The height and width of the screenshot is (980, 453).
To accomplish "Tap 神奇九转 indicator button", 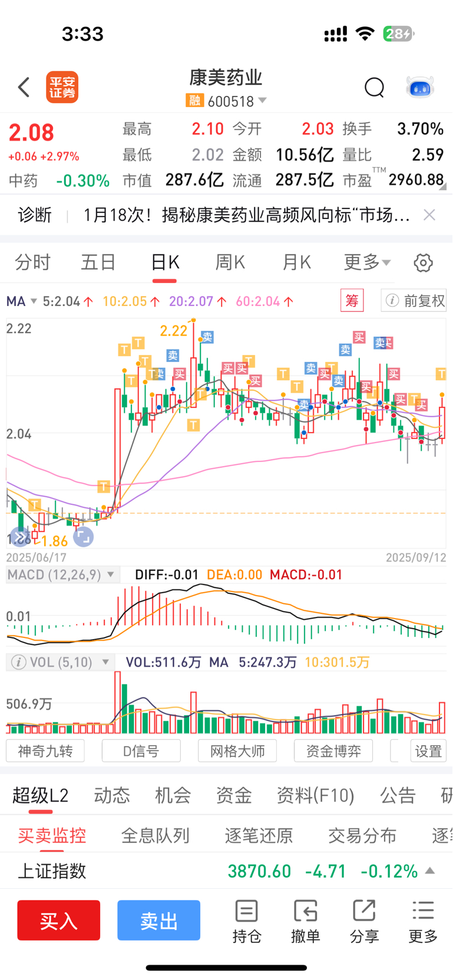I will tap(45, 751).
